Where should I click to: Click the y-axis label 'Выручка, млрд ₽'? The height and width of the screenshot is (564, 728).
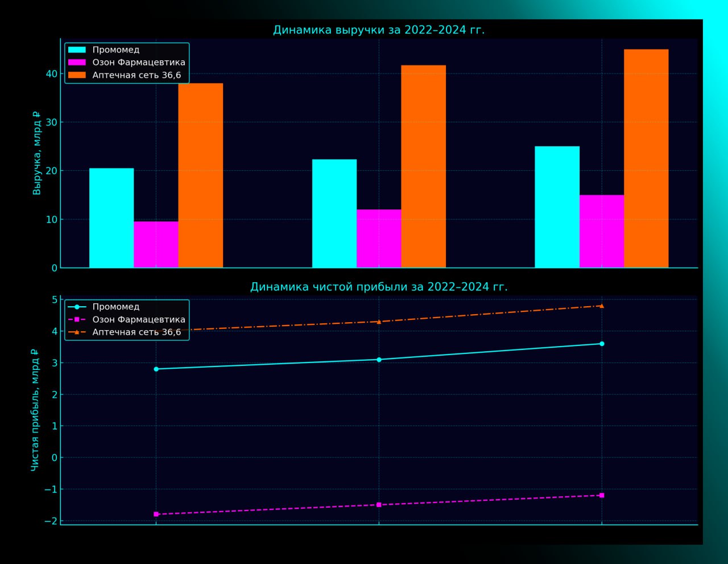pyautogui.click(x=37, y=153)
